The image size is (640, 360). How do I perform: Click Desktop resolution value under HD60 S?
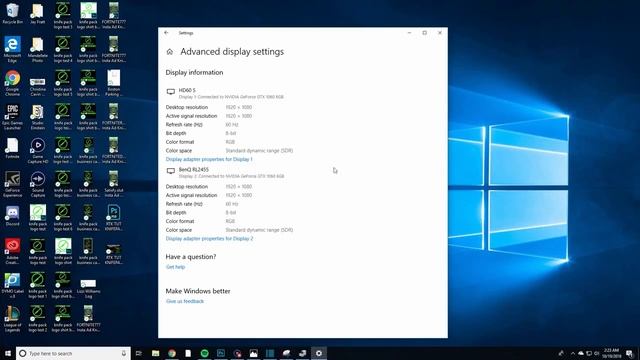[239, 107]
